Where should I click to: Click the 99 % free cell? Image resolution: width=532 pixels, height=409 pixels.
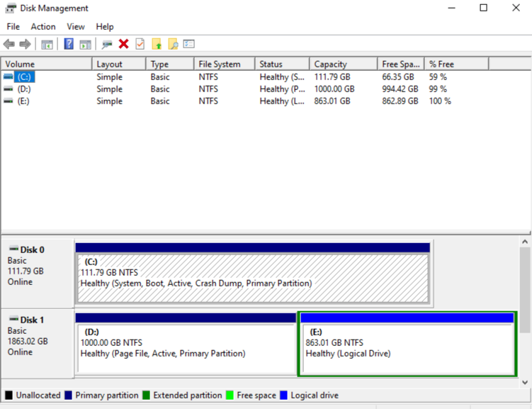[x=438, y=89]
